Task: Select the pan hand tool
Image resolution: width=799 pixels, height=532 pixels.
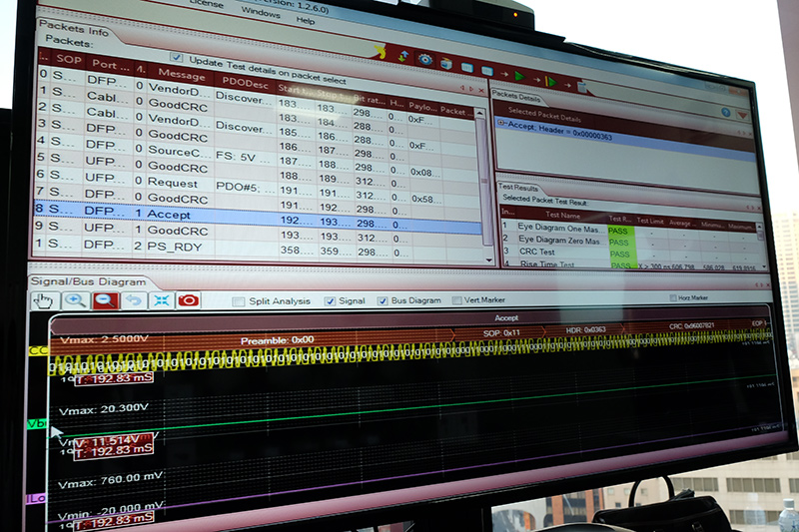Action: (44, 300)
